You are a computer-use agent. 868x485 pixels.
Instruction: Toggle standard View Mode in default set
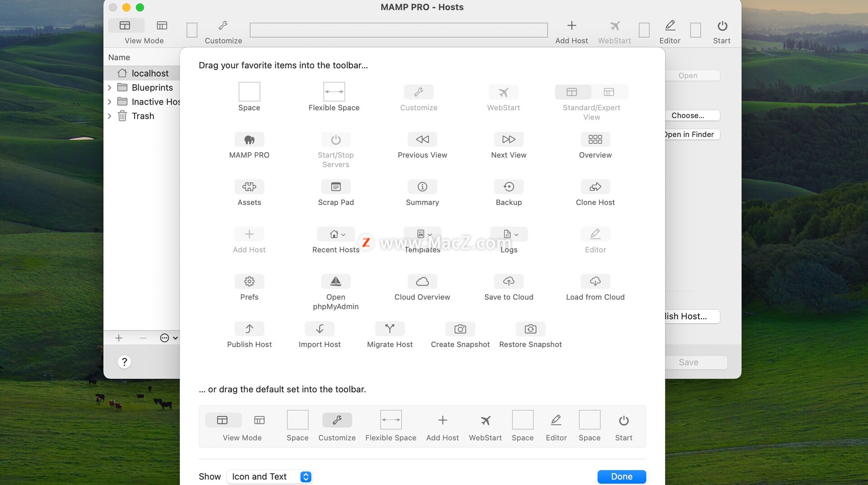click(223, 420)
